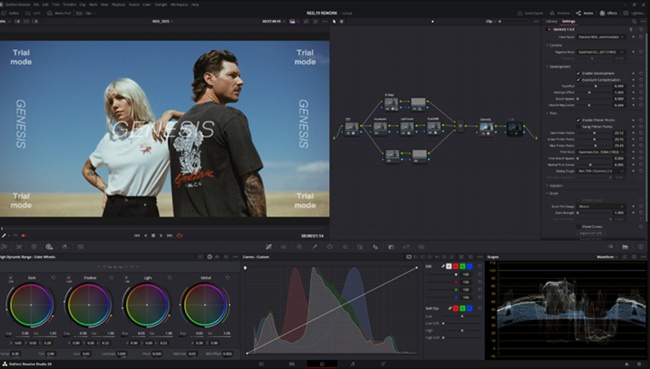Screen dimensions: 650x369
Task: Open the Key palette icon
Action: tap(391, 247)
